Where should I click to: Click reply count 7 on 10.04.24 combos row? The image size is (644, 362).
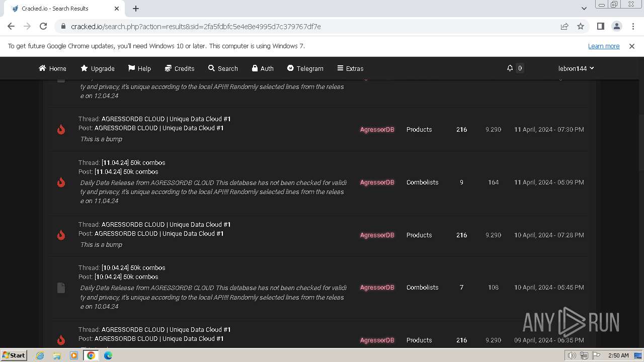click(461, 288)
